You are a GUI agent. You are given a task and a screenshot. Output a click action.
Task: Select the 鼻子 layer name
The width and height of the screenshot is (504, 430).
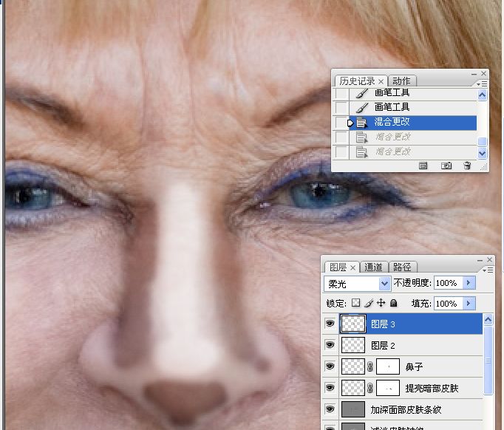(x=414, y=366)
